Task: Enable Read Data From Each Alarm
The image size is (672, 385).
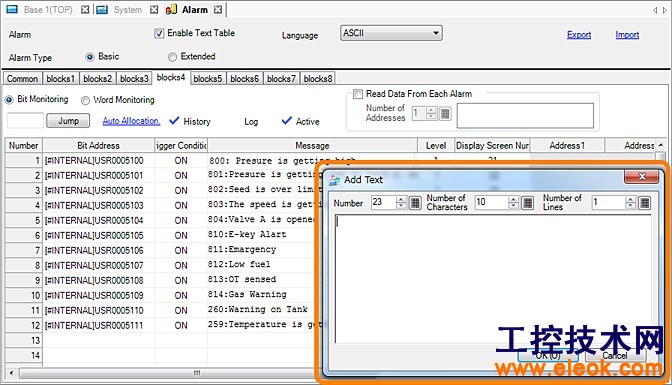Action: (357, 94)
